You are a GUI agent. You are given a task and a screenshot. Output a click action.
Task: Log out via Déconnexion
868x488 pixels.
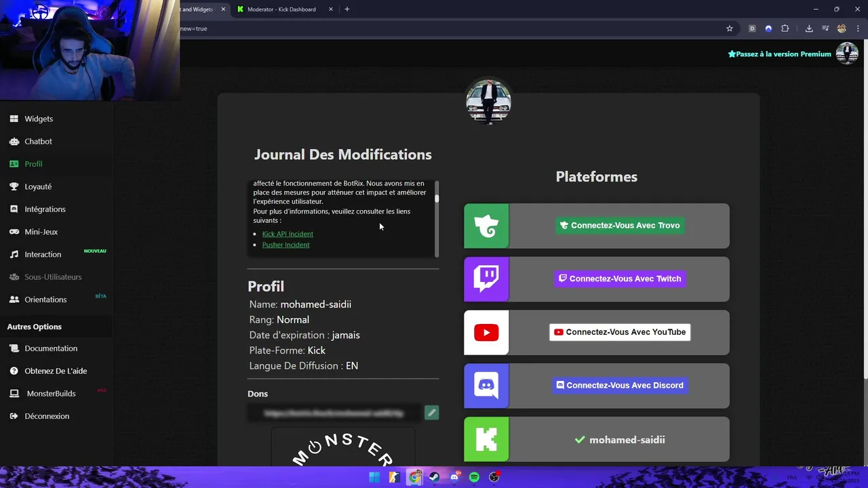47,416
